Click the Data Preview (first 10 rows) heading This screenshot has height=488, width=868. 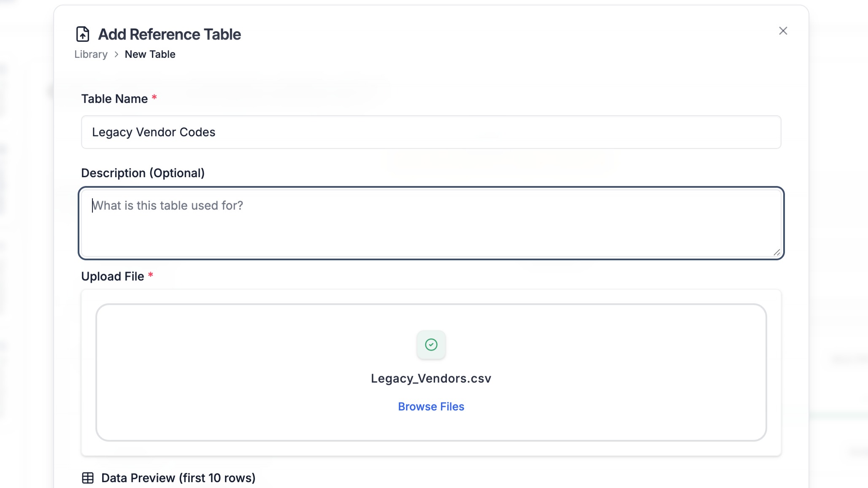tap(178, 478)
